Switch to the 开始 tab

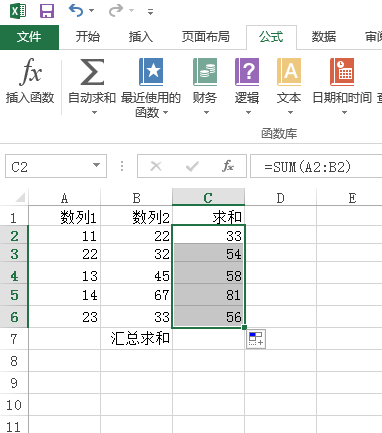point(88,37)
